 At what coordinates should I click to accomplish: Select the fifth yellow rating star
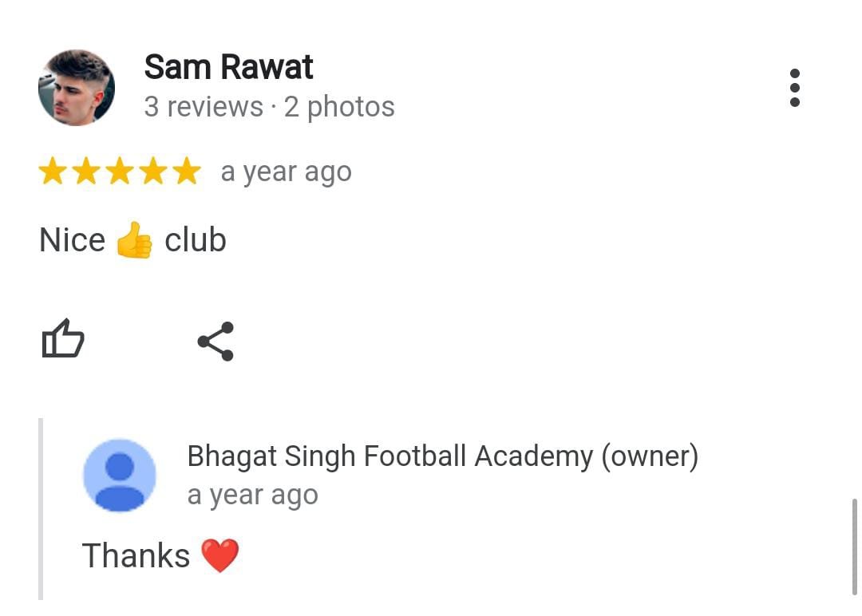(187, 171)
